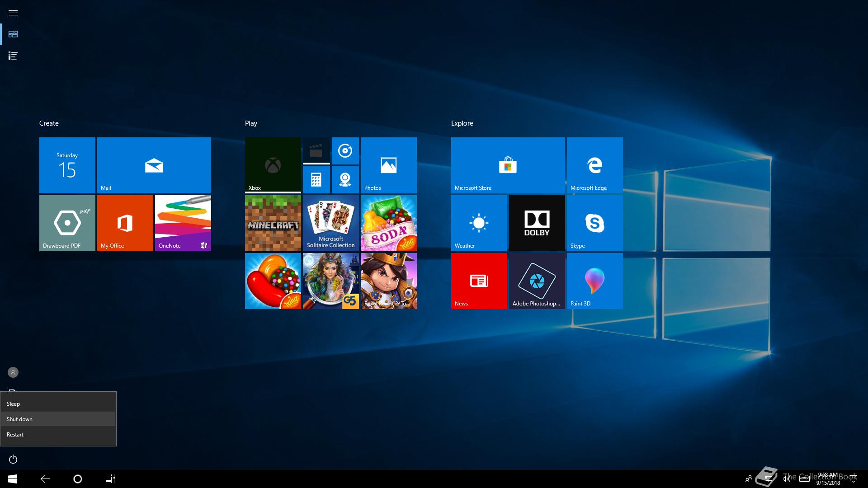Open the Saturday 15 calendar tile
This screenshot has height=488, width=868.
click(x=67, y=165)
